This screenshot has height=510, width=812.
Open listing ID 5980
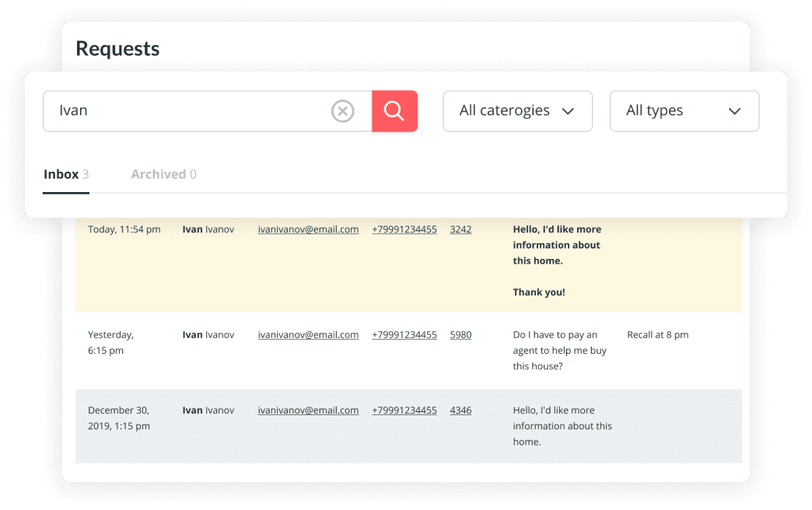pyautogui.click(x=460, y=335)
